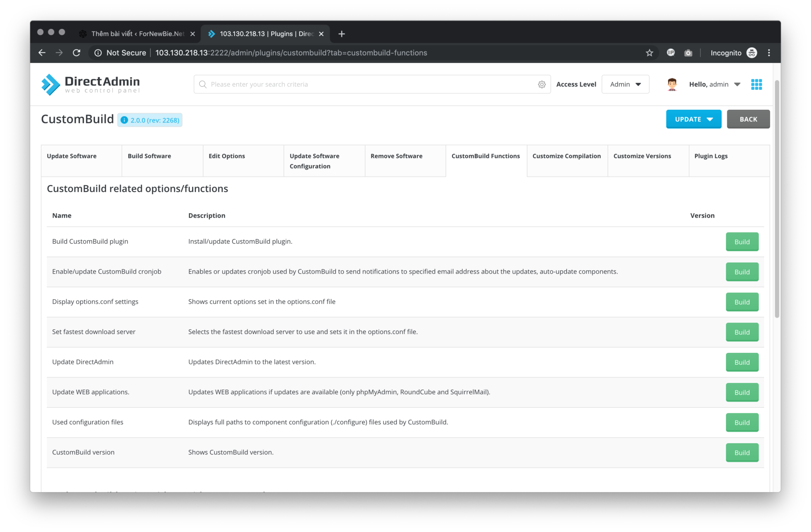The height and width of the screenshot is (532, 811).
Task: Close the ForNewBie.Net tab
Action: click(x=193, y=34)
